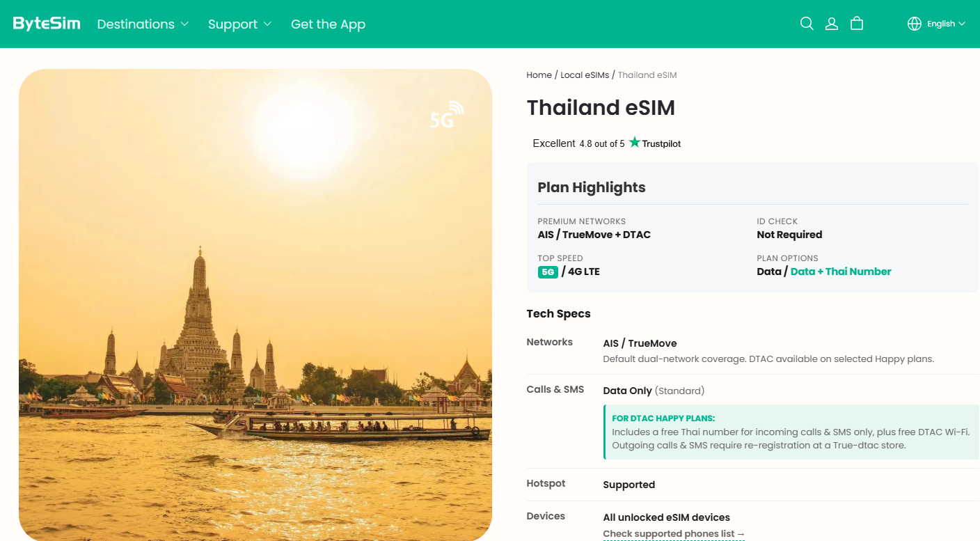
Task: Open the search magnifier icon
Action: pos(807,24)
